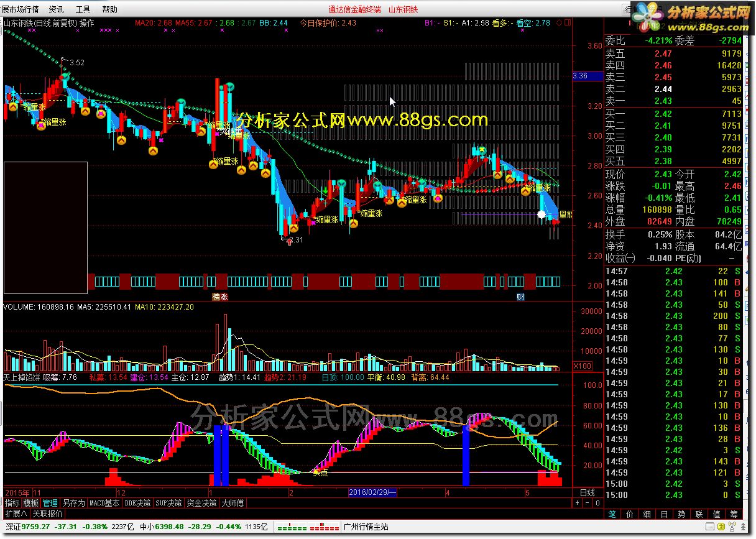This screenshot has height=539, width=756.
Task: Select the MACD基本 indicator tab
Action: point(104,503)
